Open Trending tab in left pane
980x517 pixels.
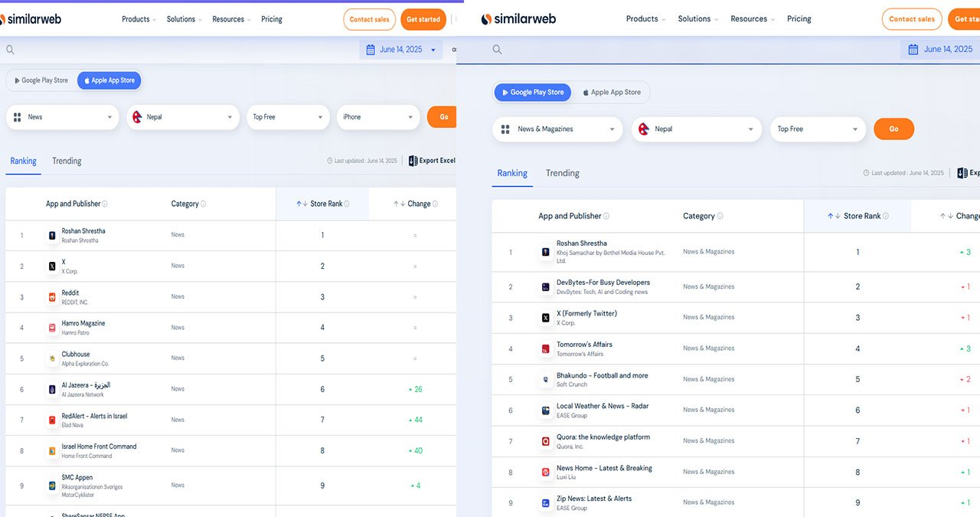[67, 161]
